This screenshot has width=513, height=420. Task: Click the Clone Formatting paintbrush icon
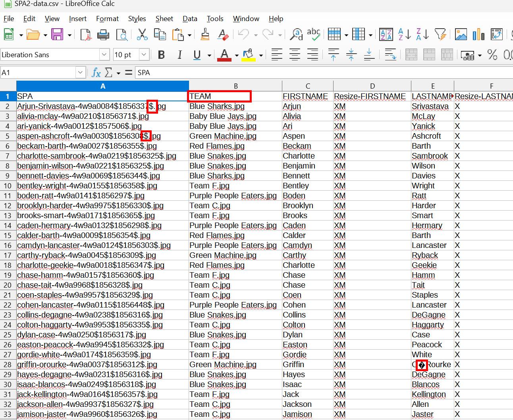[x=205, y=35]
